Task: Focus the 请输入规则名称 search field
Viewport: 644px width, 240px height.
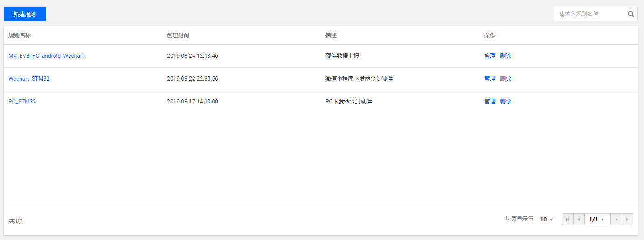Action: pos(590,14)
